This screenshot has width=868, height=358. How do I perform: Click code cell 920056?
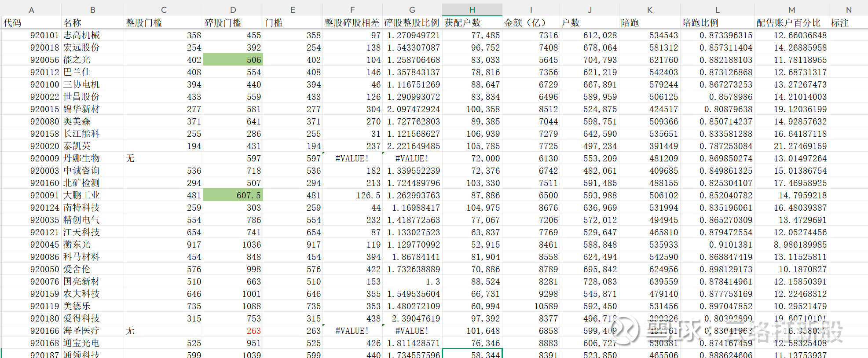(31, 60)
